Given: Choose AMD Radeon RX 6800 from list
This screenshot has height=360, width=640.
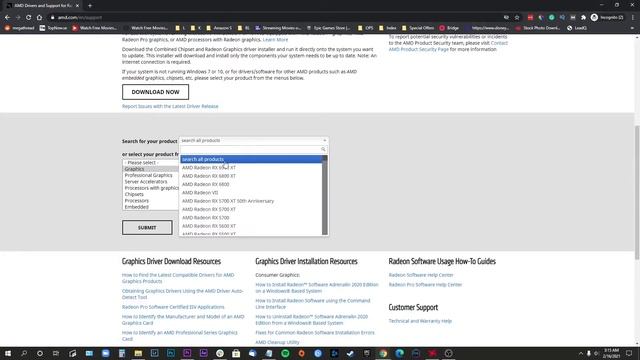Looking at the screenshot, I should pos(205,184).
